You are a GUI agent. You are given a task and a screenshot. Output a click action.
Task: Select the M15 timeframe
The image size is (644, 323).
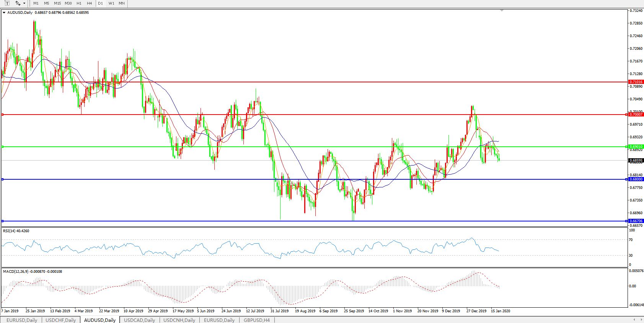[x=57, y=3]
